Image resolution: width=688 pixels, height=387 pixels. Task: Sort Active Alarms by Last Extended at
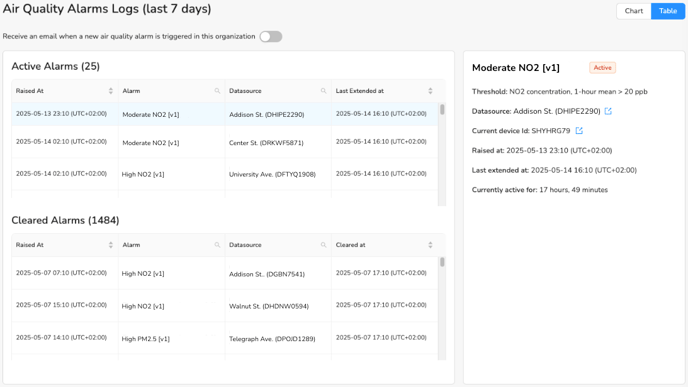tap(430, 91)
